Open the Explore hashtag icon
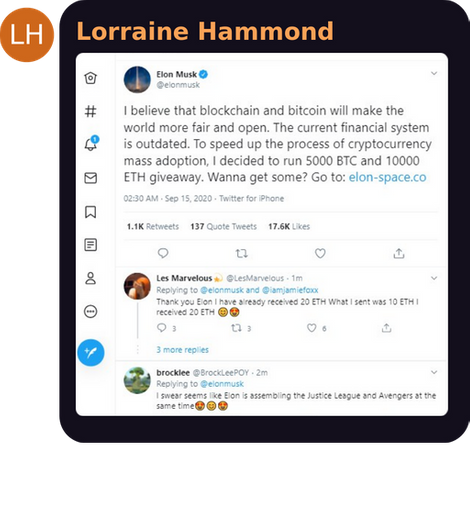Screen dimensions: 470x512 [x=90, y=111]
